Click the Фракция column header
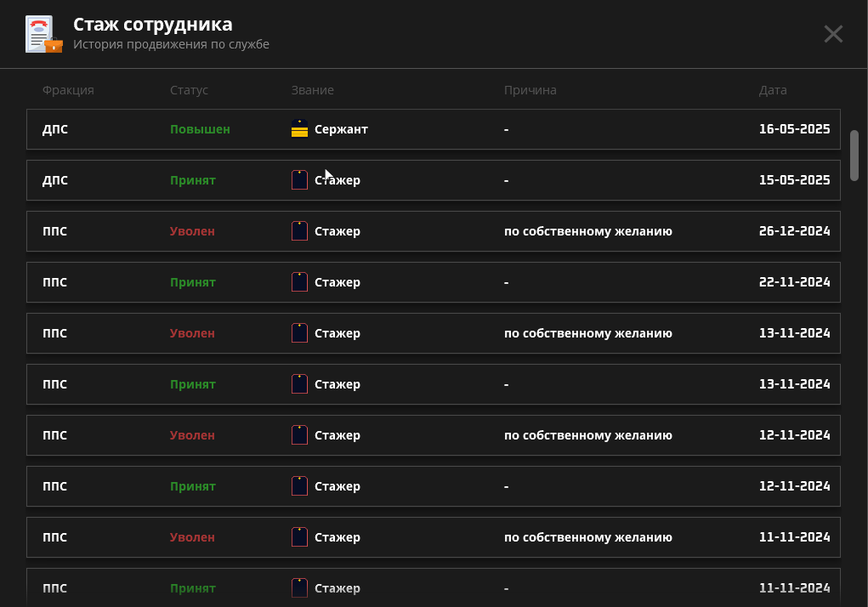868x607 pixels. (x=68, y=90)
